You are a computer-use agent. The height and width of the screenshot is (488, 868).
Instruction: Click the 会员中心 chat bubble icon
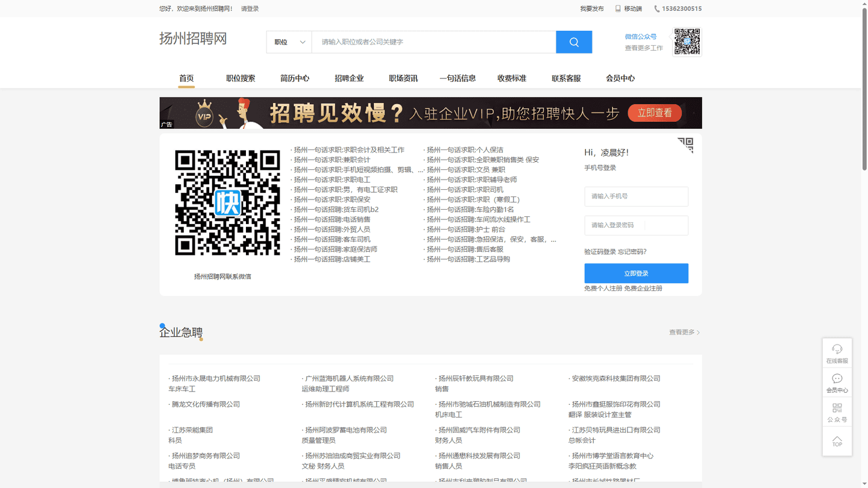click(x=837, y=378)
